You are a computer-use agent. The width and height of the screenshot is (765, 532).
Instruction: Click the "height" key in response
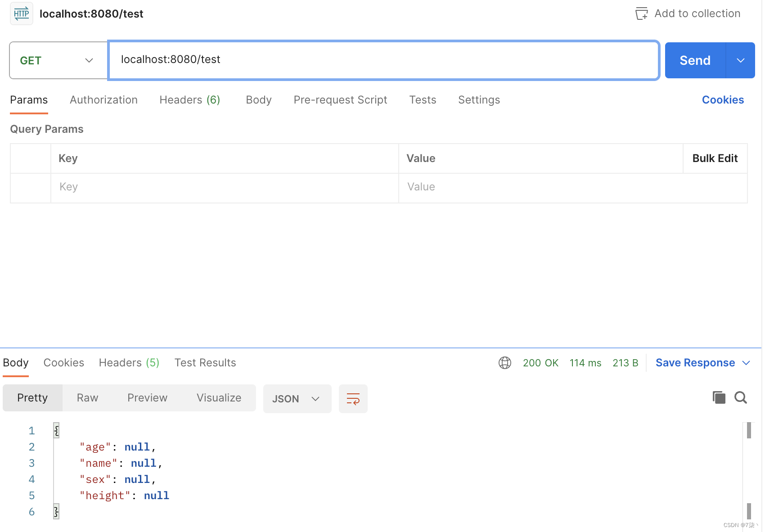pos(105,496)
